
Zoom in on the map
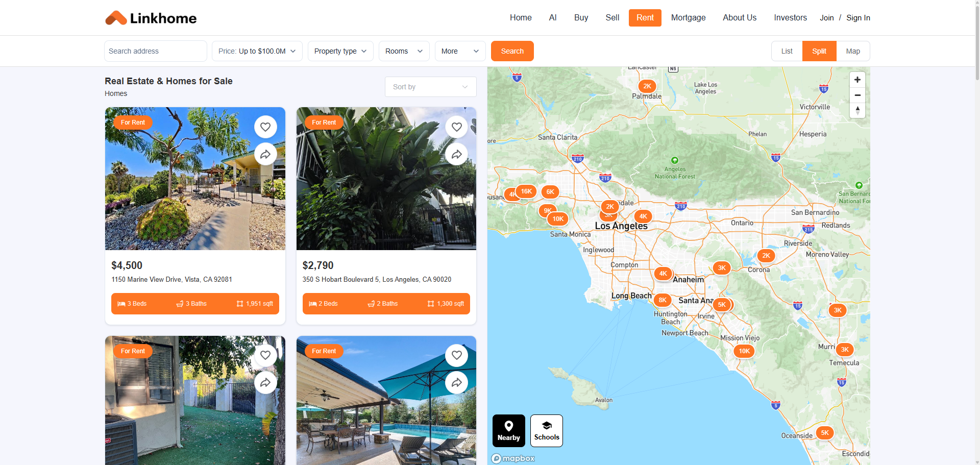(857, 80)
